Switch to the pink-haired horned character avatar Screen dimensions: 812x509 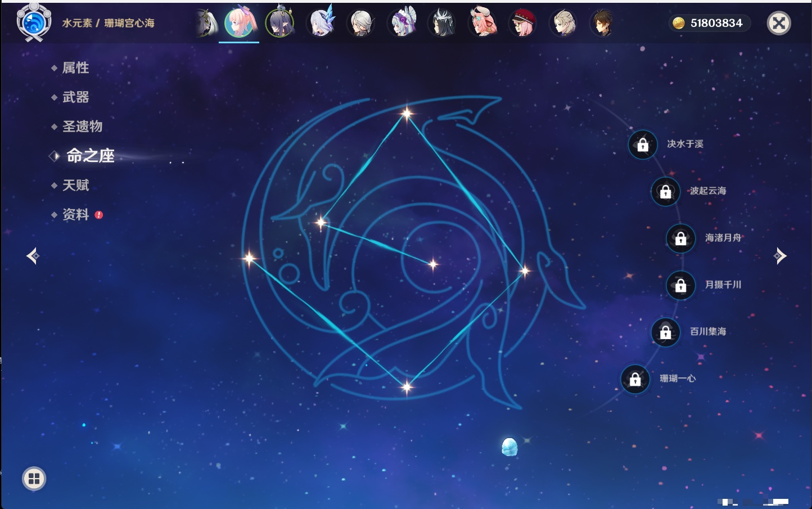(482, 24)
